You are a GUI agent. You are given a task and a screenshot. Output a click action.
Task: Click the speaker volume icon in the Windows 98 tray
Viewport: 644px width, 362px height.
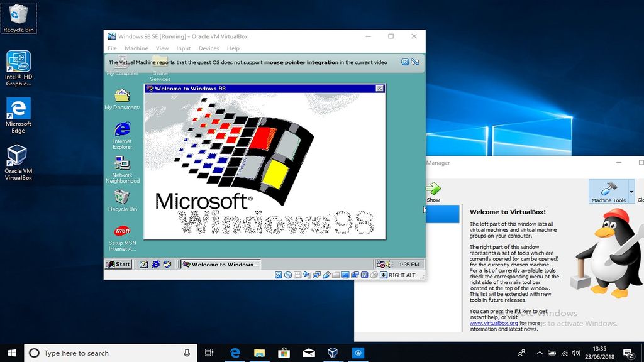(x=388, y=265)
